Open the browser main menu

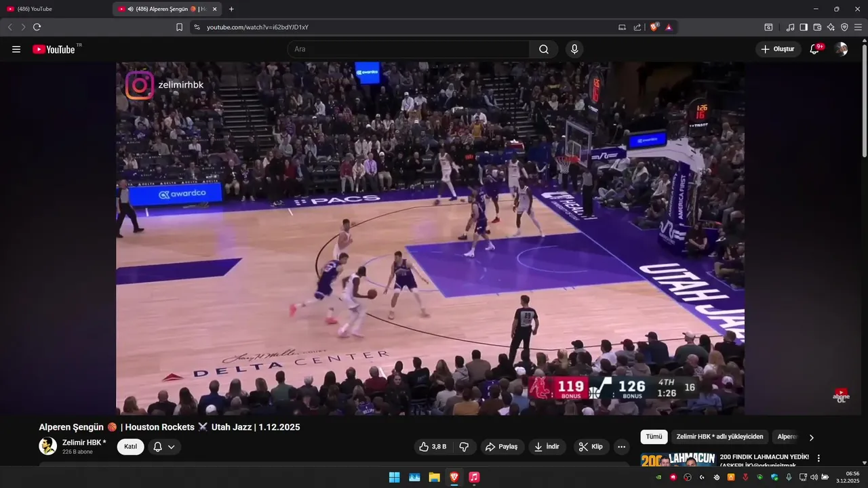[x=858, y=27]
